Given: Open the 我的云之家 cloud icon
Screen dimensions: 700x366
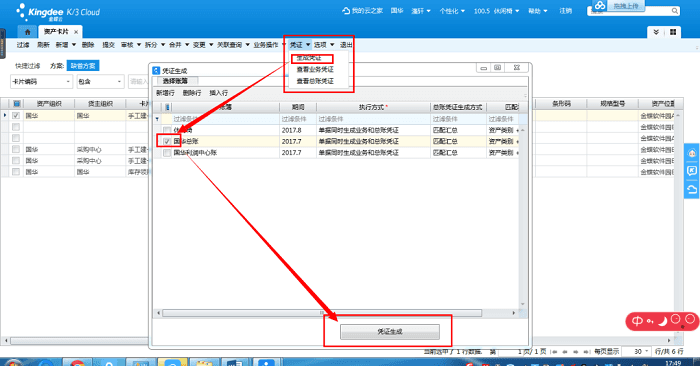Looking at the screenshot, I should (346, 11).
